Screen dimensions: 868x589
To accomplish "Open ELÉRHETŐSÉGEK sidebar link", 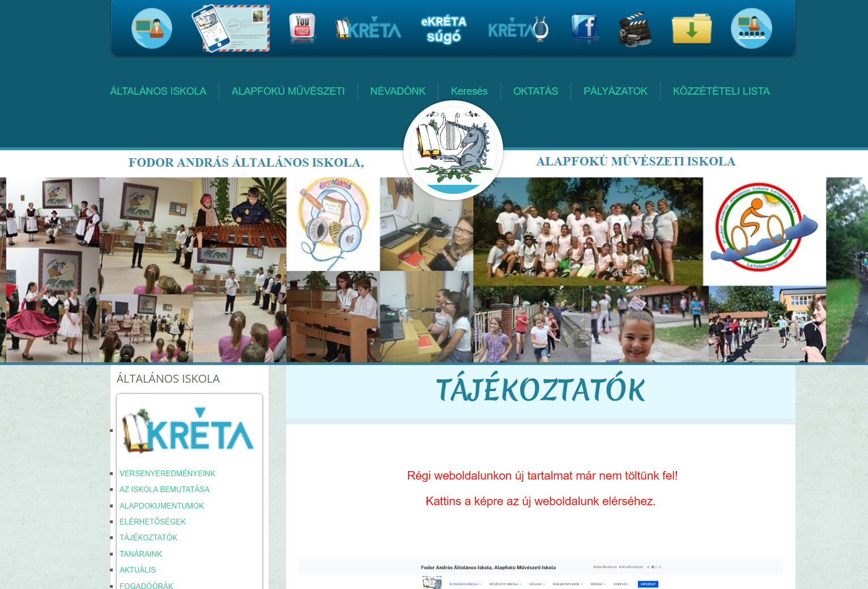I will tap(152, 522).
